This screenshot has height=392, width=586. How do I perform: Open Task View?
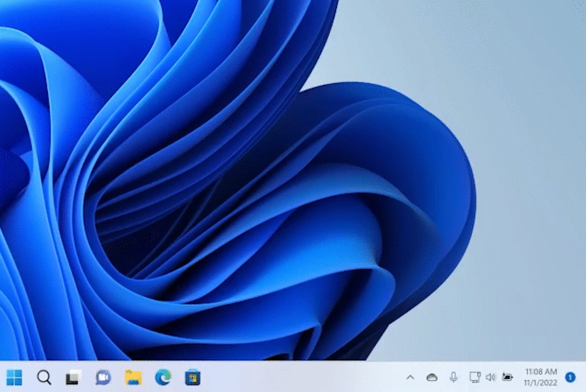pyautogui.click(x=72, y=377)
